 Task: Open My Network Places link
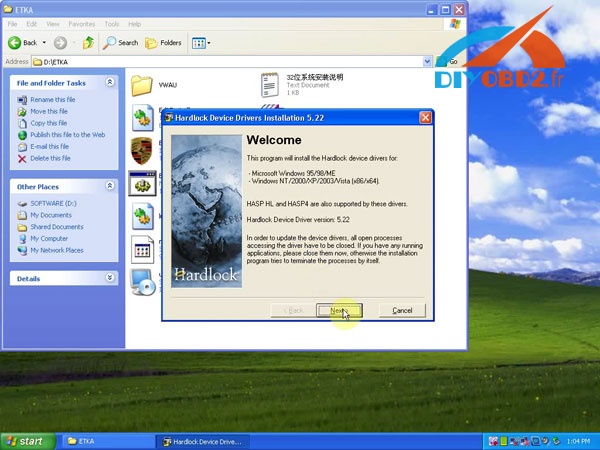[50, 251]
